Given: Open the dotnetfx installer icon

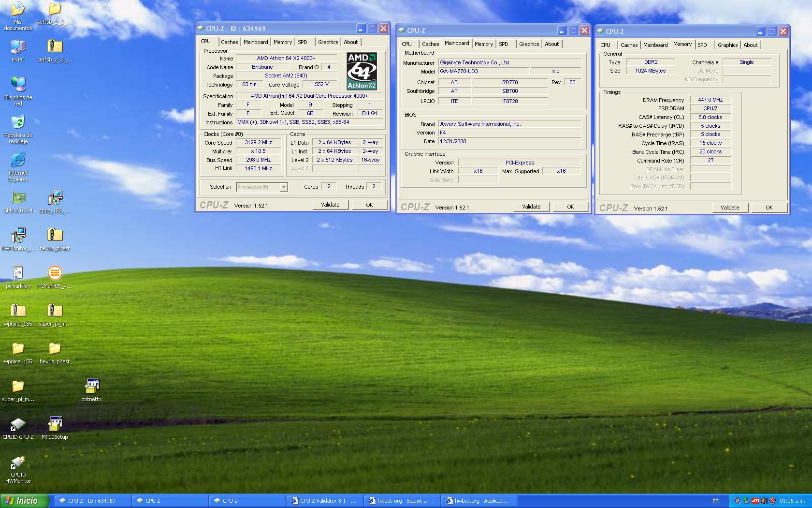Looking at the screenshot, I should pyautogui.click(x=91, y=390).
